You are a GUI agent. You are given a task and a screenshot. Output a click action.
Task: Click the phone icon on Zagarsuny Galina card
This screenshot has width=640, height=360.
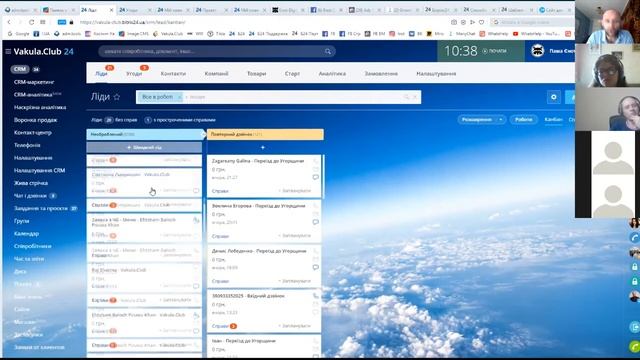tap(316, 161)
